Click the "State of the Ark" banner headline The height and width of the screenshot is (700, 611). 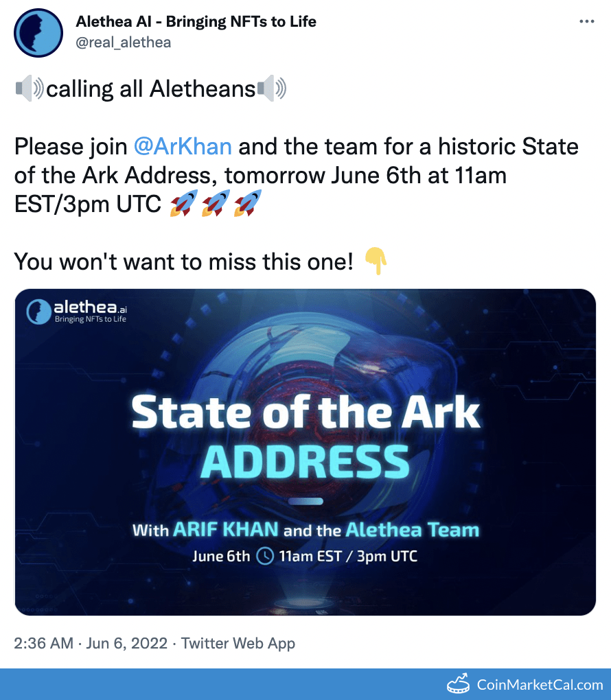click(x=305, y=412)
